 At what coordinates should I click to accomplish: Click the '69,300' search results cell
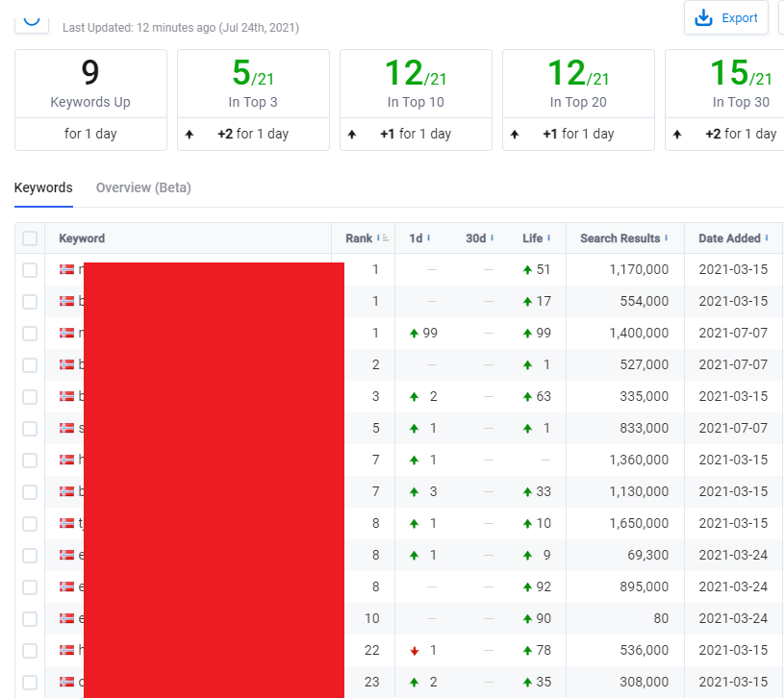click(x=648, y=555)
